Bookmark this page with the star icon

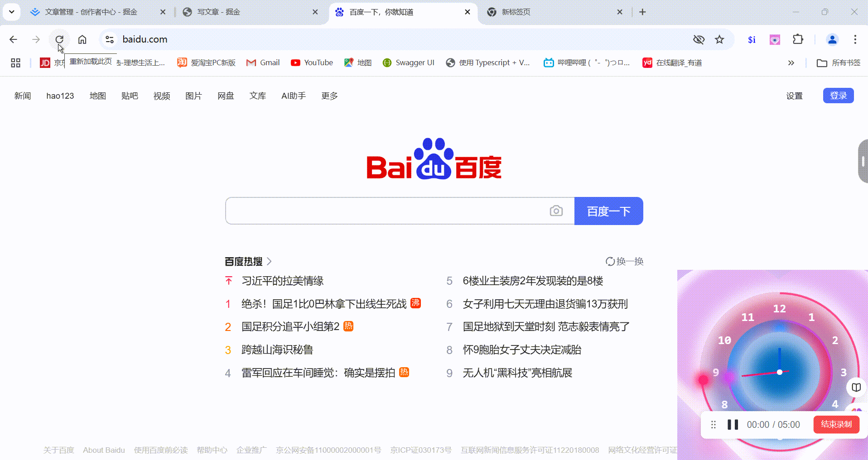click(719, 39)
